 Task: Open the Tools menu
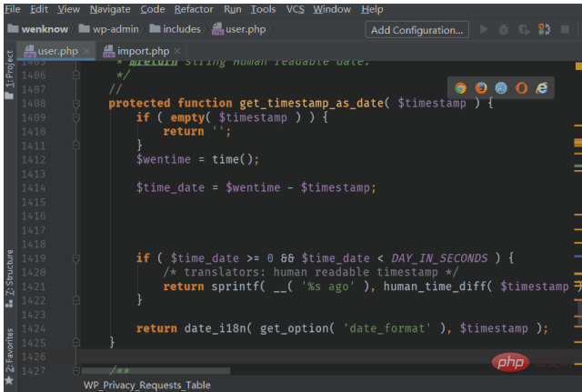coord(263,9)
